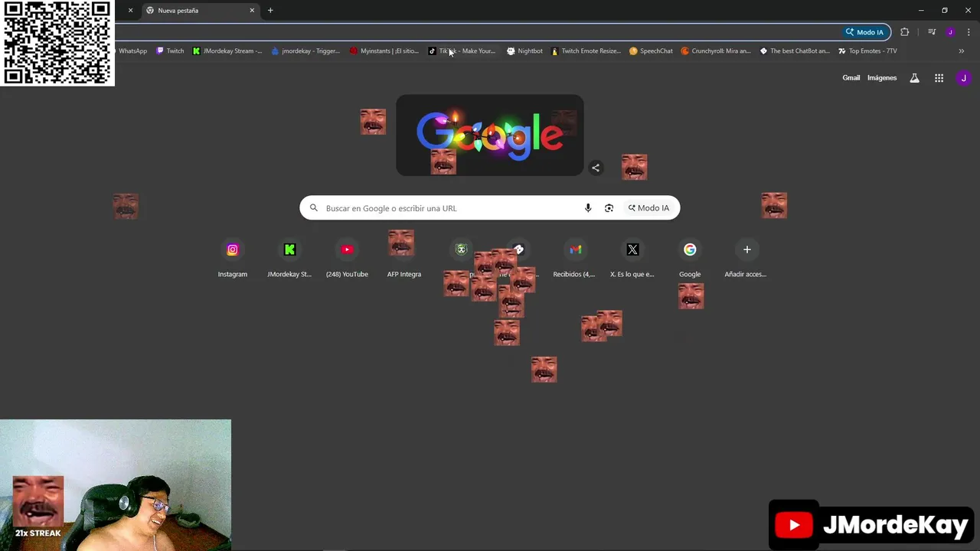This screenshot has height=551, width=980.
Task: Click the Google holiday lights doodle
Action: [x=490, y=135]
